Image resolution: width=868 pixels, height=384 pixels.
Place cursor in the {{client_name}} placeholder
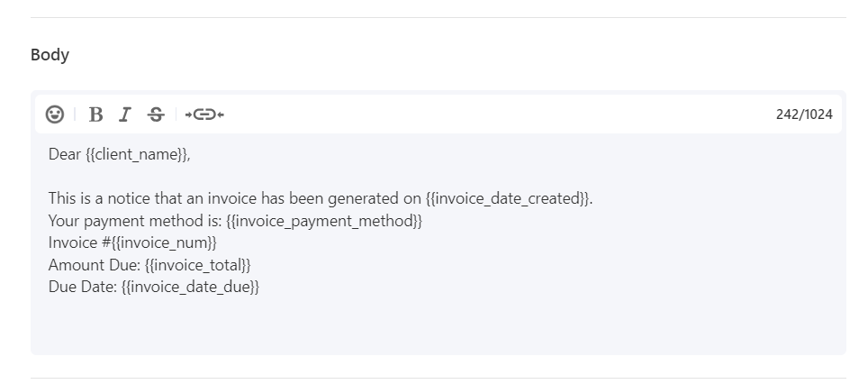coord(136,154)
